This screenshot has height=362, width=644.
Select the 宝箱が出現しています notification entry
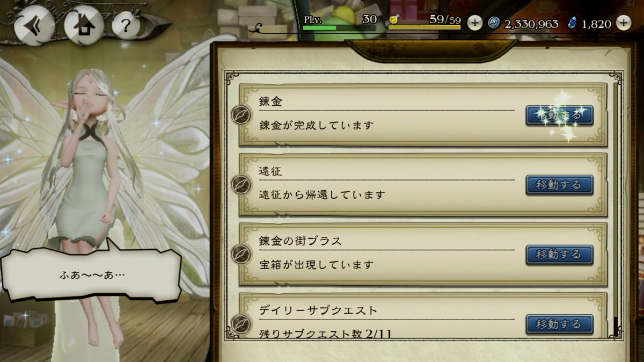tap(423, 254)
